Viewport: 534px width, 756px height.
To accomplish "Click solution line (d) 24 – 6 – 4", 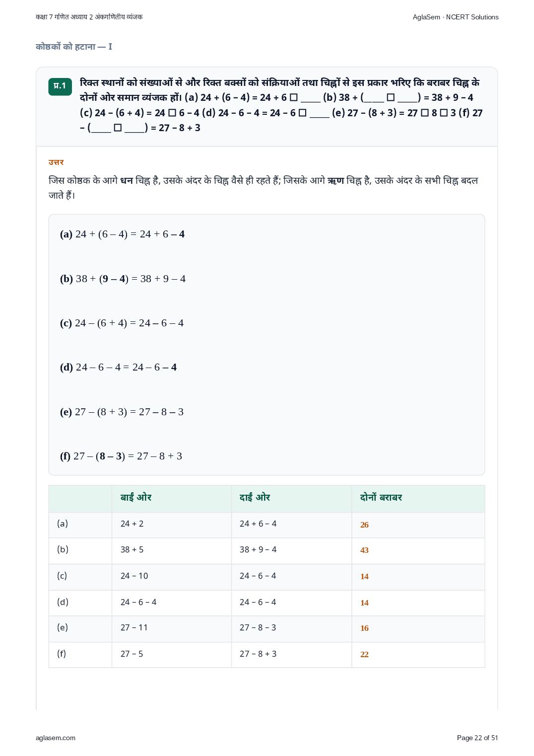I will 118,367.
